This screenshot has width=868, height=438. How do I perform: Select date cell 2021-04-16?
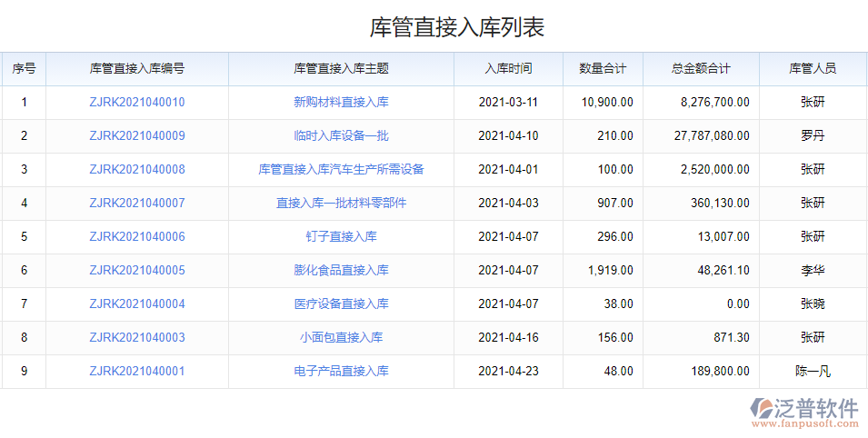[x=508, y=338]
